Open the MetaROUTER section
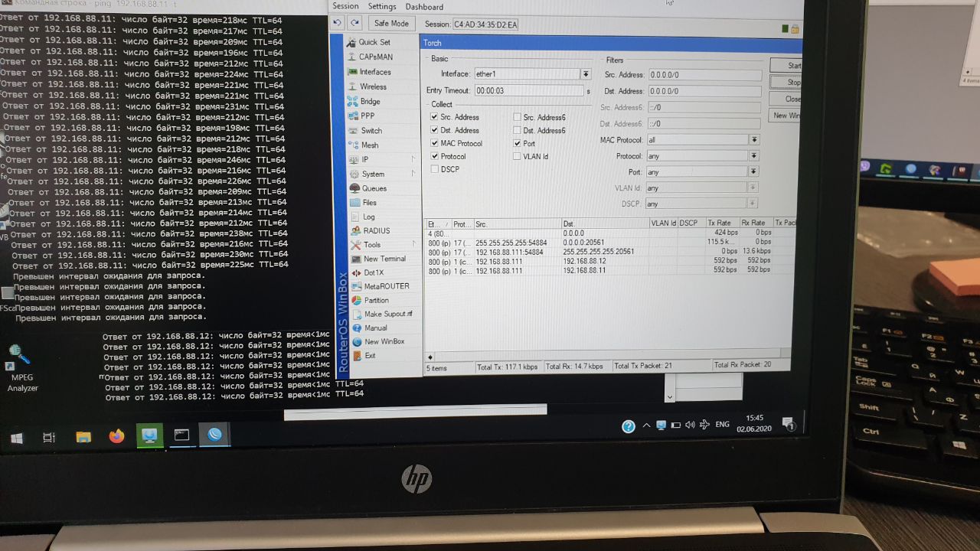 (386, 286)
